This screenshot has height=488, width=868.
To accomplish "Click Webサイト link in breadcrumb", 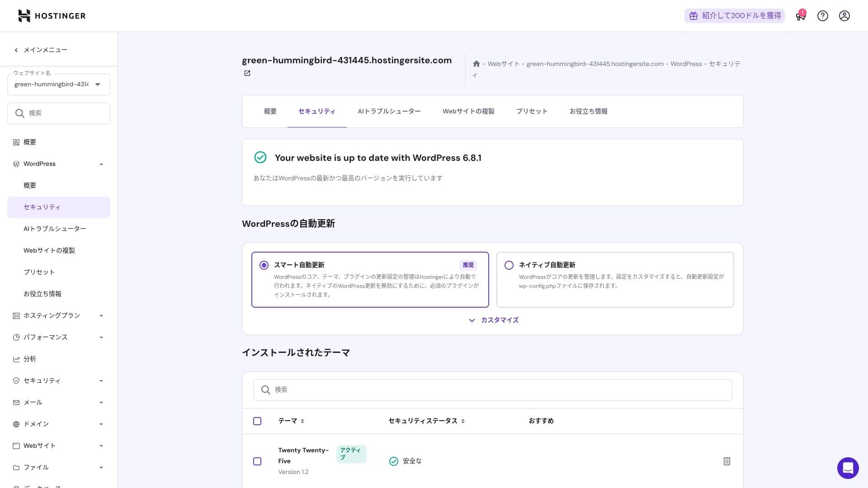I will (x=503, y=64).
